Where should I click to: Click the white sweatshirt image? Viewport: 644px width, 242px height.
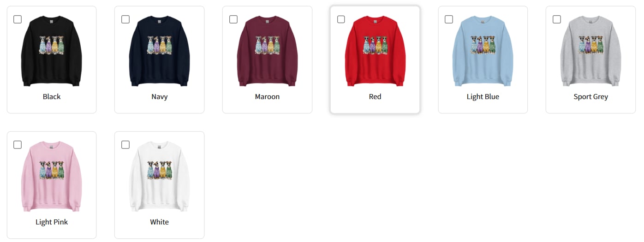pos(159,177)
